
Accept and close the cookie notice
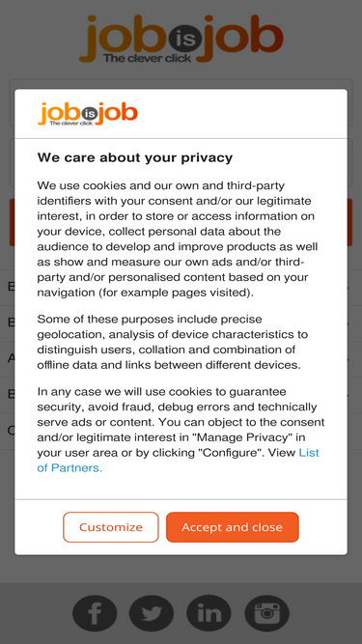(x=233, y=527)
